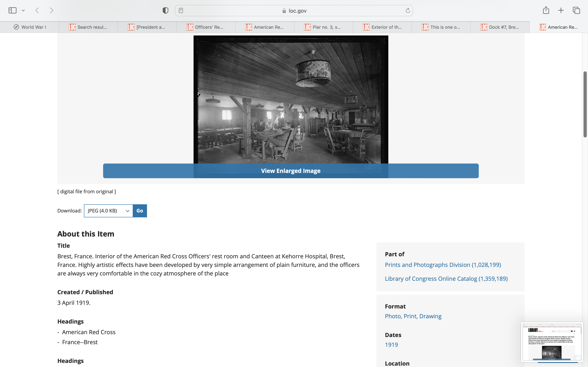Switch to the Pier no. 3 tab
The image size is (588, 367).
(323, 27)
